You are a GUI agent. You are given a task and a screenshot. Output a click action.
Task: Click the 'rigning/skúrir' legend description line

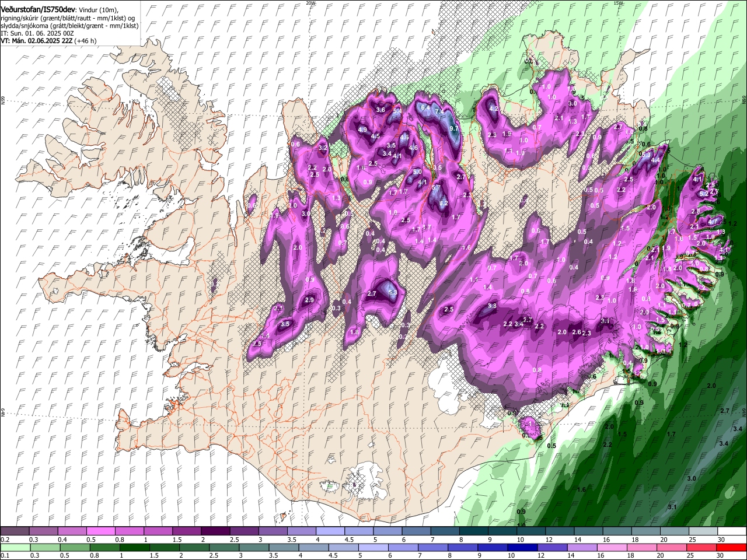tap(68, 18)
